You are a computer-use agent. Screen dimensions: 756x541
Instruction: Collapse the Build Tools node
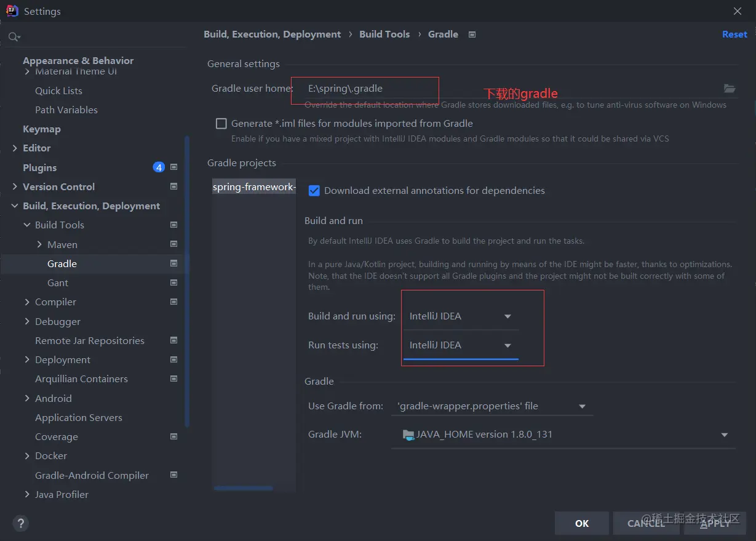[x=27, y=225]
